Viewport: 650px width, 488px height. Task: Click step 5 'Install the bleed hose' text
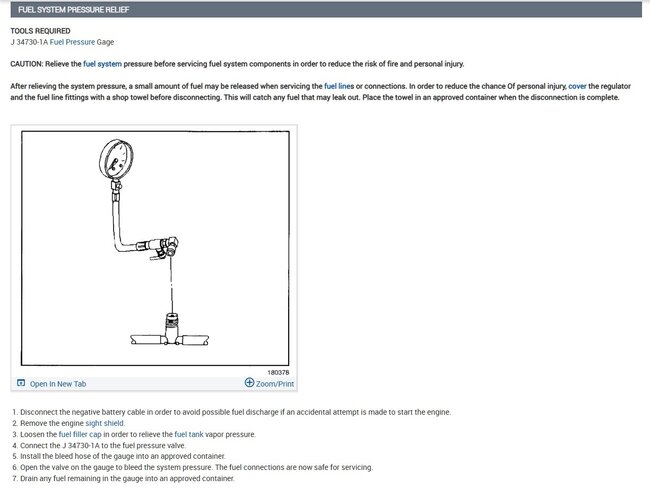coord(123,456)
